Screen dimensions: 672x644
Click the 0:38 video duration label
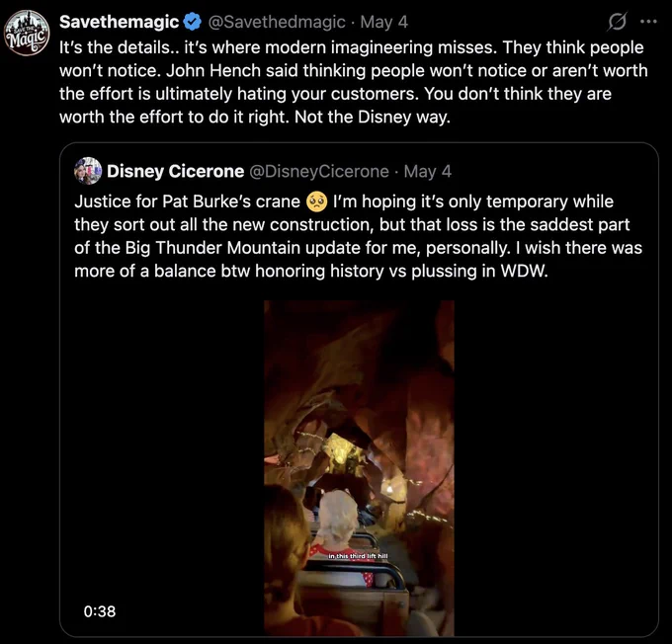100,611
